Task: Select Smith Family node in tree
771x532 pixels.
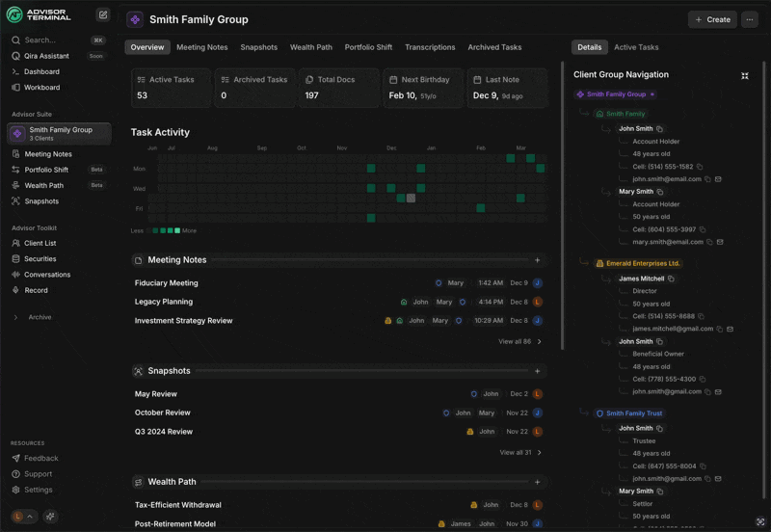Action: click(x=621, y=114)
